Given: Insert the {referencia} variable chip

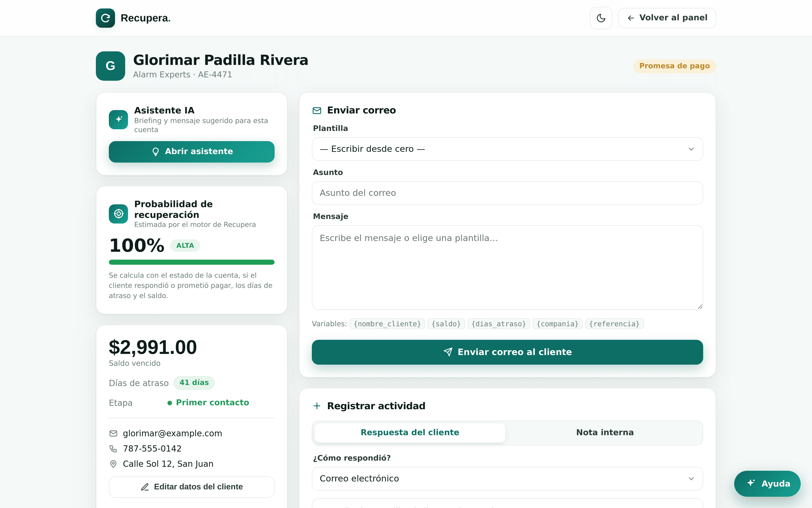Looking at the screenshot, I should tap(614, 324).
